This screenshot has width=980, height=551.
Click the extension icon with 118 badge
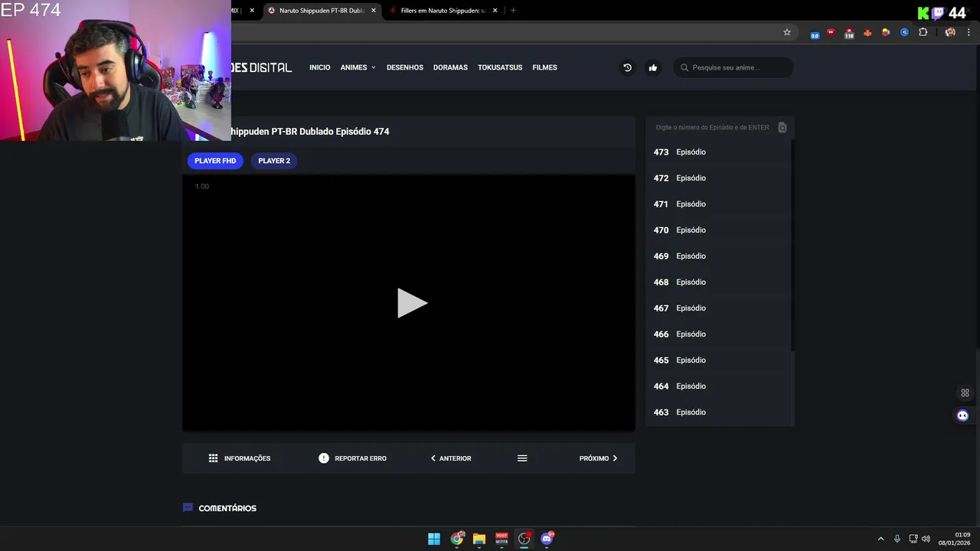tap(849, 33)
